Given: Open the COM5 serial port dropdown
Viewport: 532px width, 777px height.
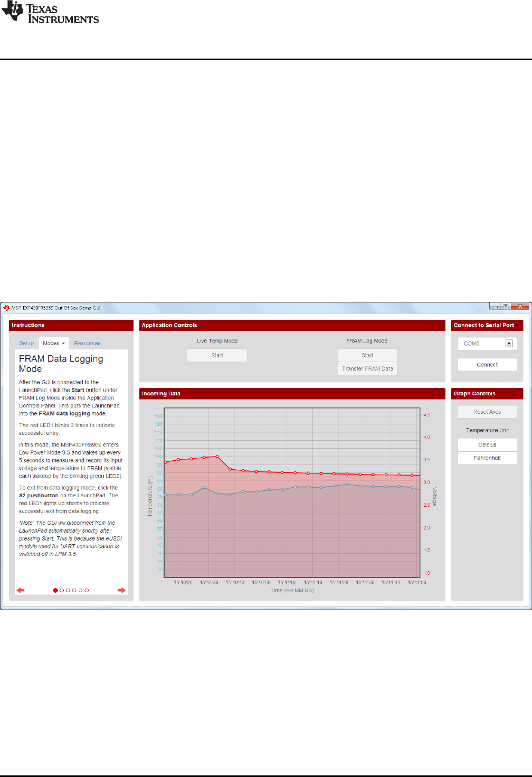Looking at the screenshot, I should coord(487,344).
